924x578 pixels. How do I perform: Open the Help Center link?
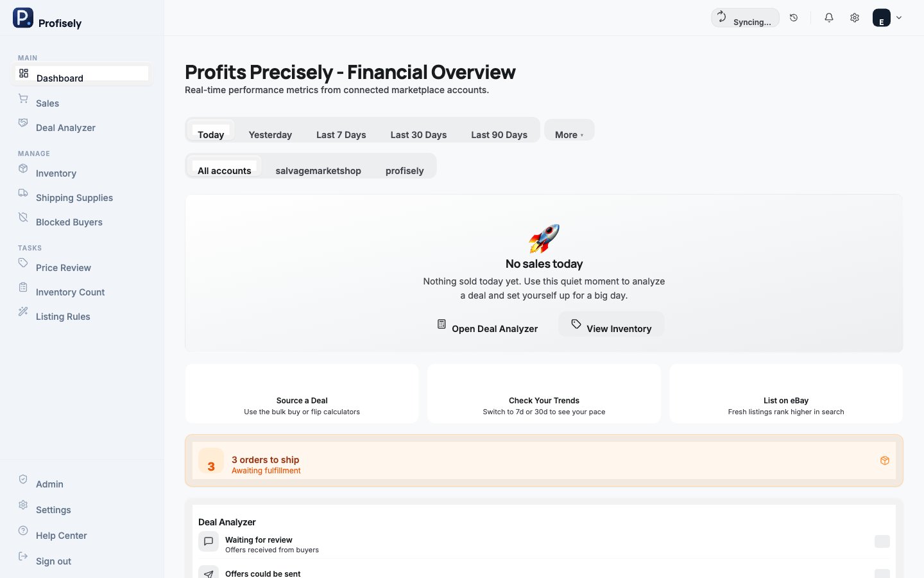click(x=61, y=535)
